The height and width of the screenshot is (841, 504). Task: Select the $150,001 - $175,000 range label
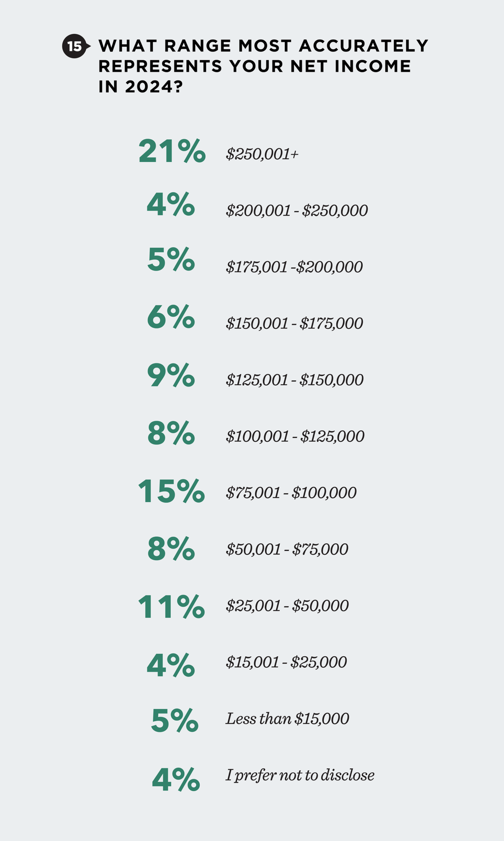coord(294,324)
